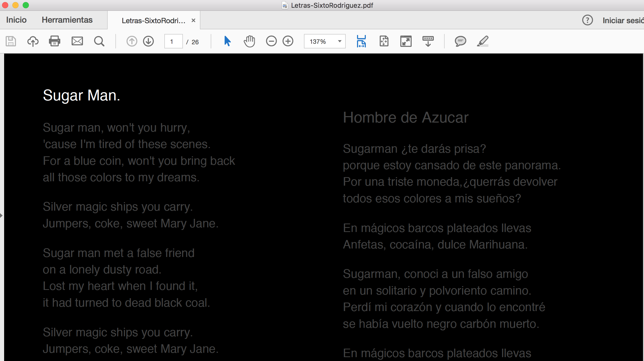Open read mode keyboard-arrow icon
Screen dimensions: 644x361
click(x=428, y=41)
